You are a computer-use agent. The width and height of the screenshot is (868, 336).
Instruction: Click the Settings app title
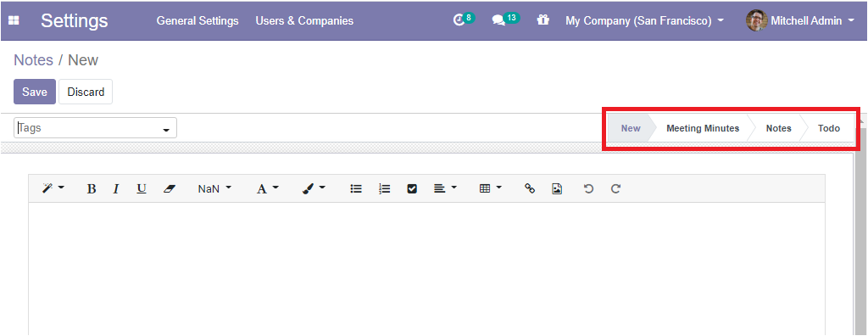coord(75,20)
